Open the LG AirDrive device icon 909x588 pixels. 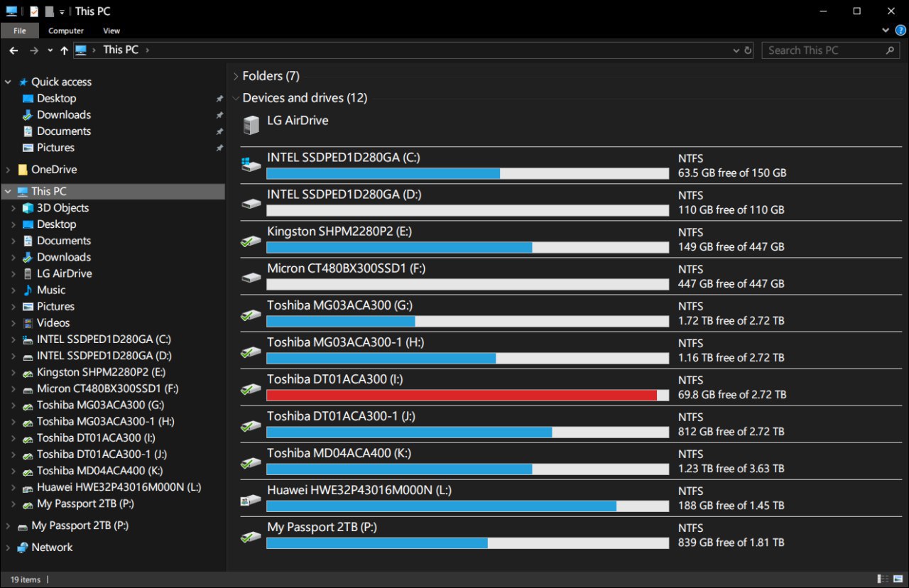[x=251, y=126]
